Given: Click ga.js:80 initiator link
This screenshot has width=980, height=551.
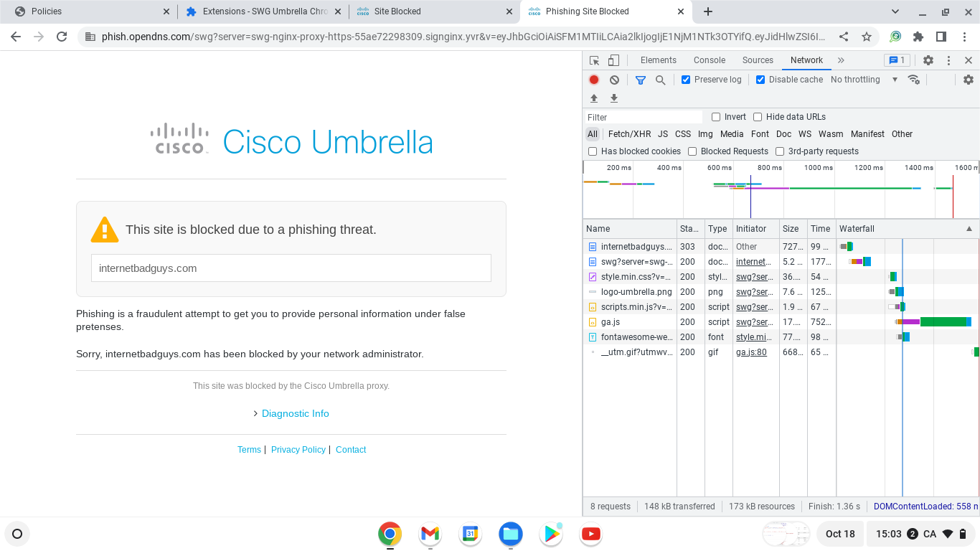Looking at the screenshot, I should tap(751, 352).
